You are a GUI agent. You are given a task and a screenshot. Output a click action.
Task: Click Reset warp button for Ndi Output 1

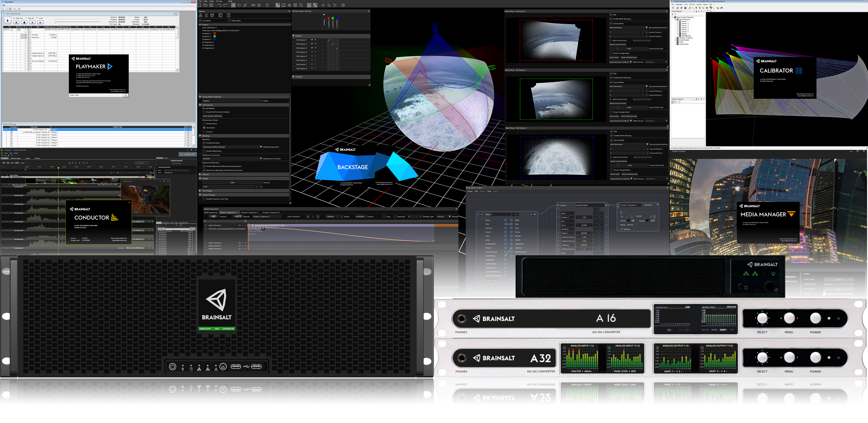pos(614,57)
